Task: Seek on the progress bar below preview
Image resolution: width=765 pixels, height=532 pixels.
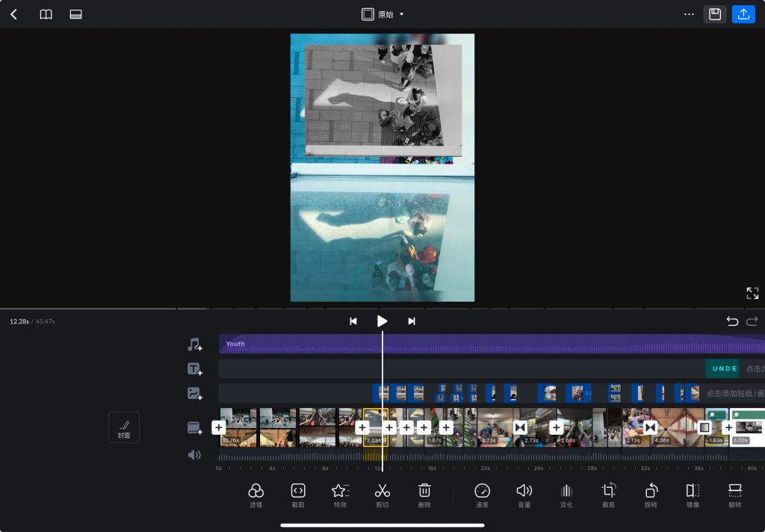Action: (x=382, y=309)
